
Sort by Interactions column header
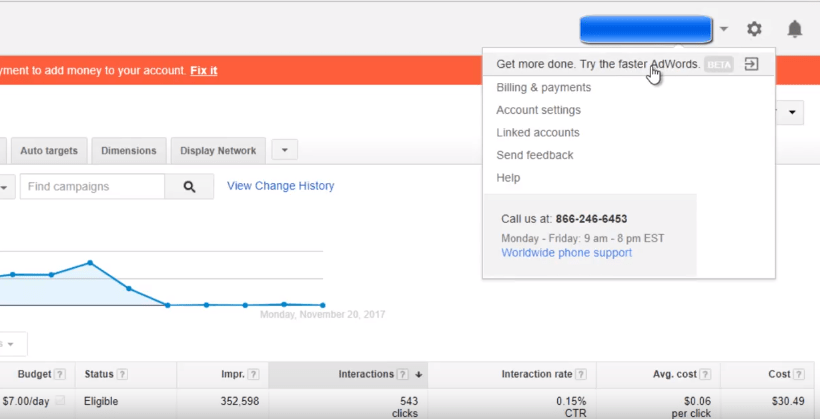(x=366, y=374)
